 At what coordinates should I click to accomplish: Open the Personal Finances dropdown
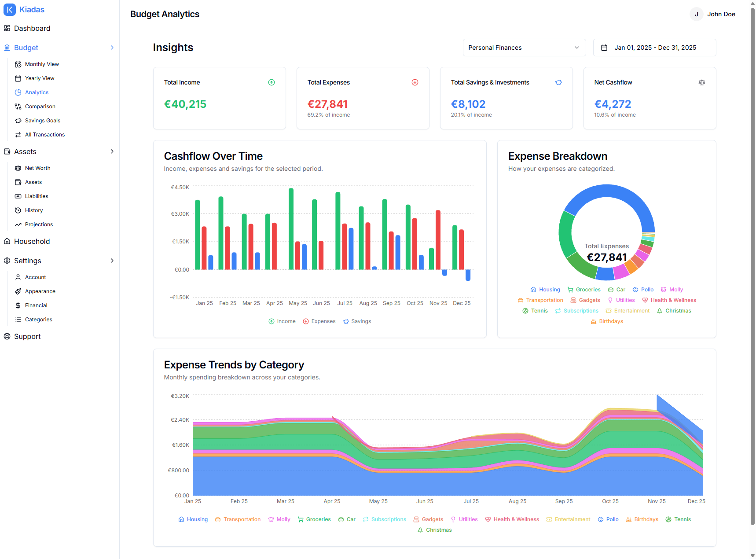pos(524,48)
